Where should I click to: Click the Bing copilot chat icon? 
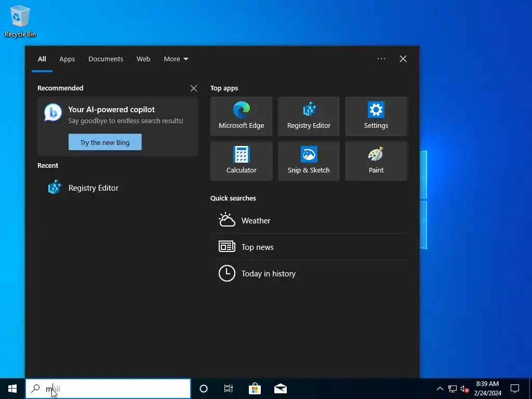(53, 113)
